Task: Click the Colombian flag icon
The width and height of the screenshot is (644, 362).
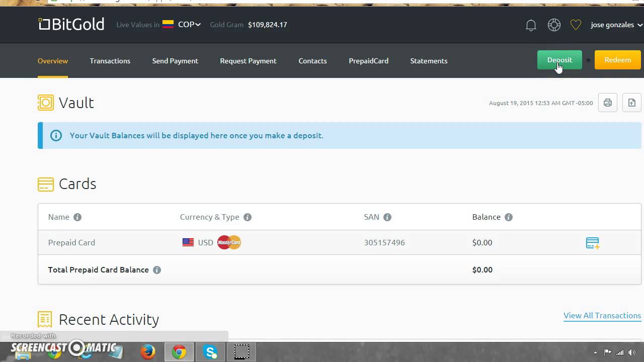Action: coord(168,24)
